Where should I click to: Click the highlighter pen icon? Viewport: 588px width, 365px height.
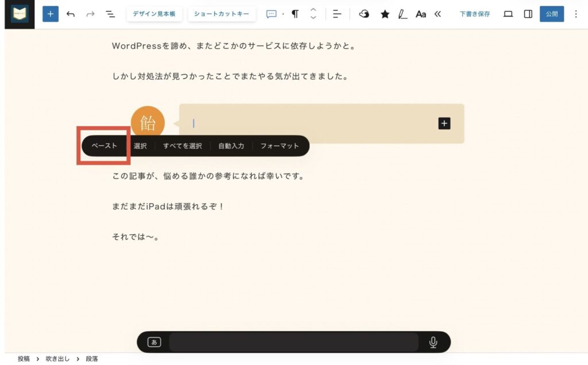click(403, 14)
